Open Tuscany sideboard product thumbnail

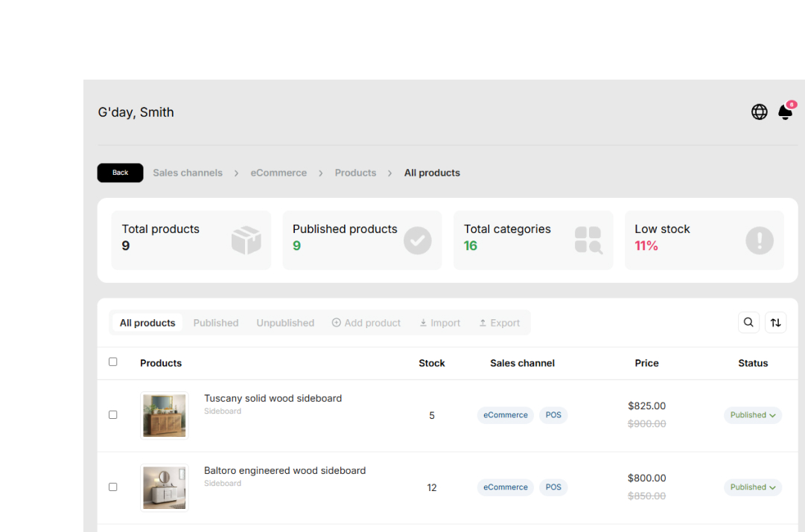point(165,415)
